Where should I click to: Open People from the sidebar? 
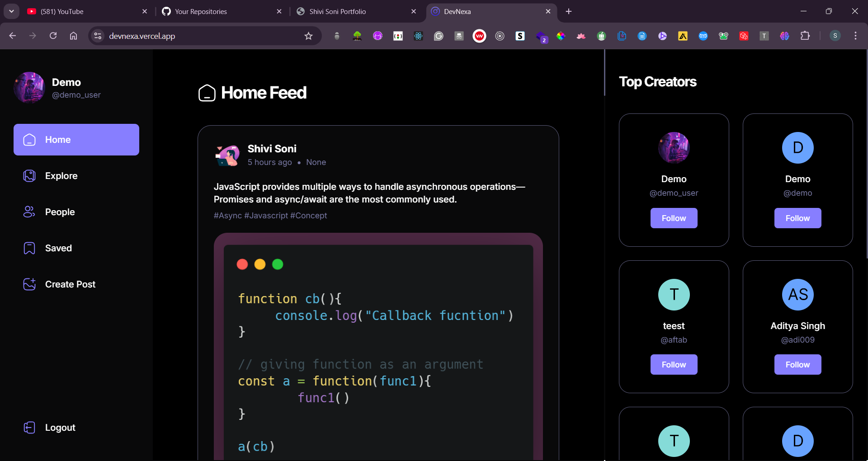point(29,212)
